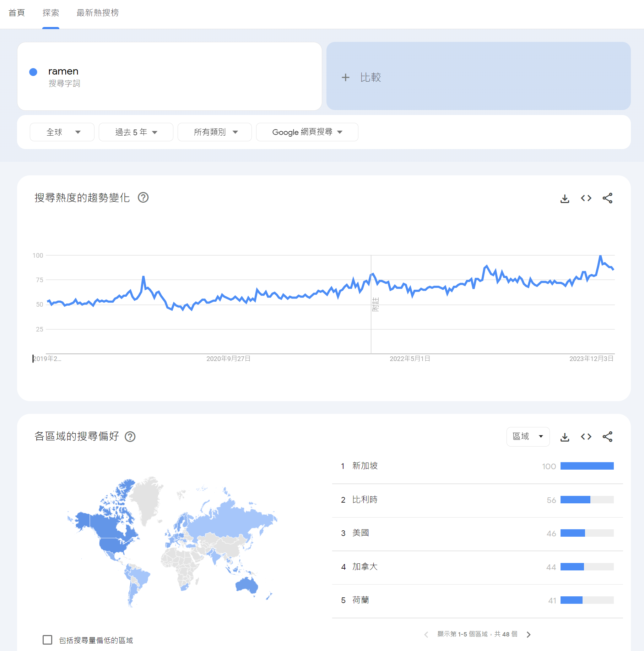Enable 包括搜尋量偏低的區域 checkbox
644x651 pixels.
click(48, 640)
